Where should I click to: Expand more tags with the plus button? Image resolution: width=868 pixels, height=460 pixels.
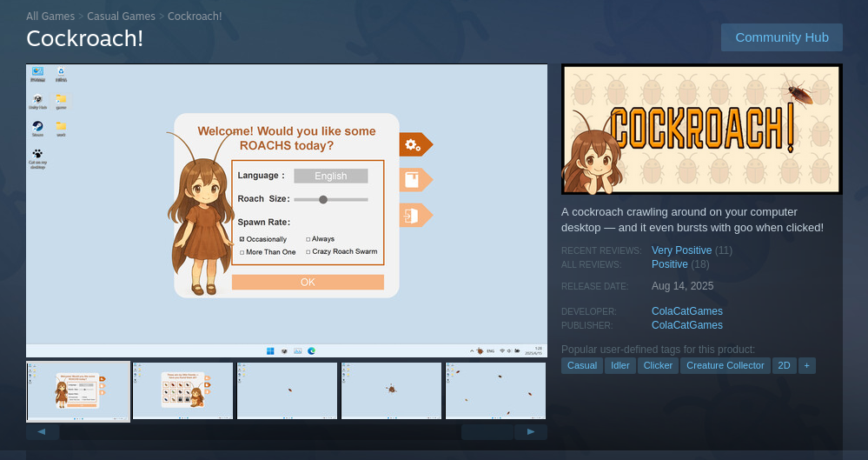[x=806, y=365]
